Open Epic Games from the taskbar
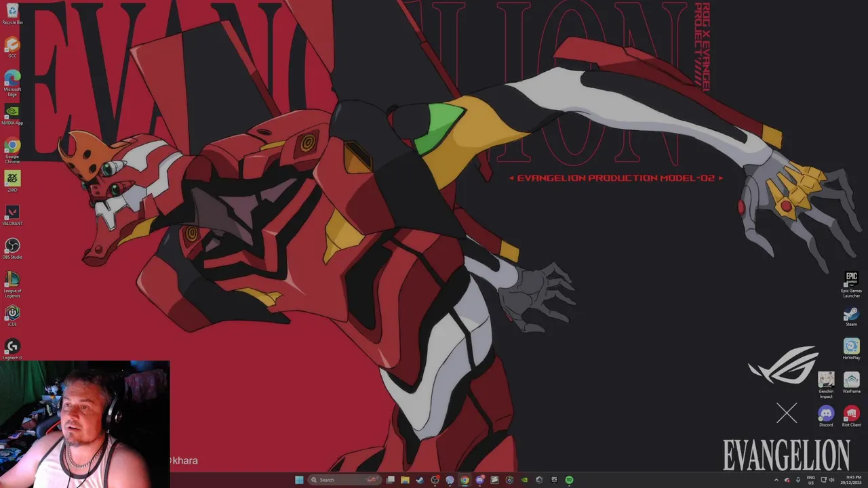Image resolution: width=868 pixels, height=488 pixels. (554, 480)
